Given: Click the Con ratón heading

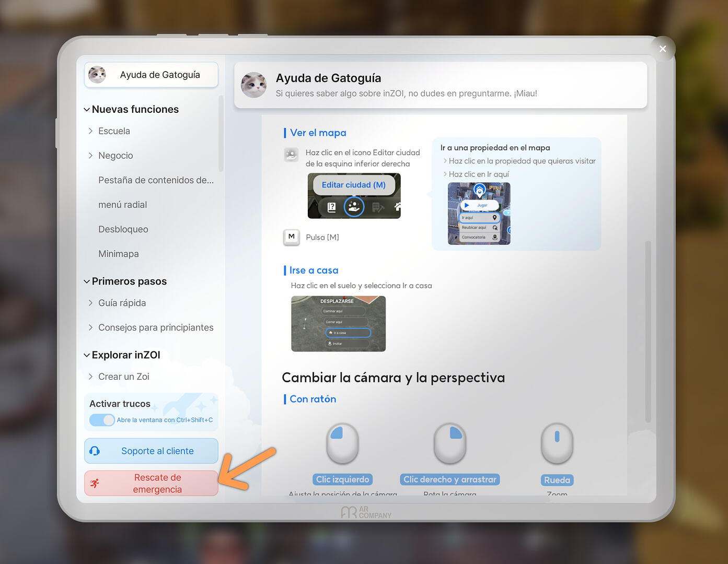Looking at the screenshot, I should pos(313,399).
